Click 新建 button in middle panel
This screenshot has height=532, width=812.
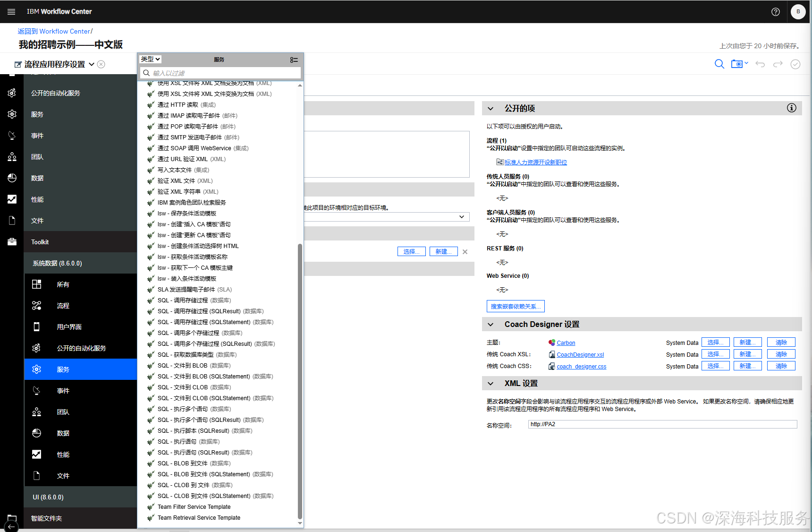(x=443, y=251)
